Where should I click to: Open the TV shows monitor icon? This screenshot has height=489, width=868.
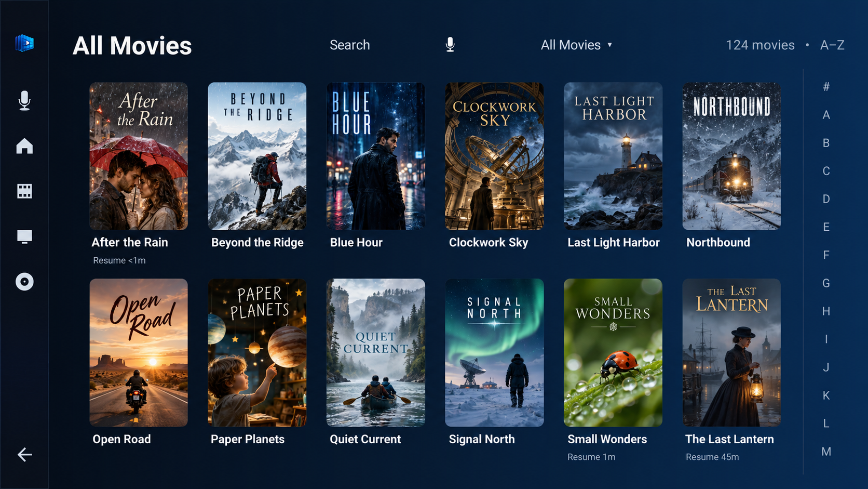pyautogui.click(x=24, y=236)
